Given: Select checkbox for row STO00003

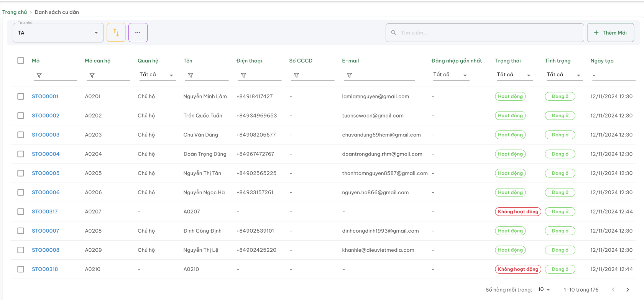Looking at the screenshot, I should tap(21, 135).
